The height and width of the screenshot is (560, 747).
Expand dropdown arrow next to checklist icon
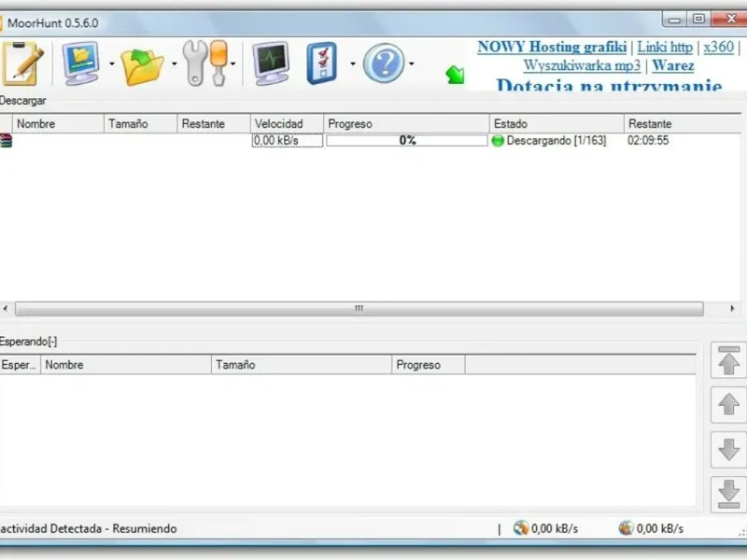tap(353, 63)
